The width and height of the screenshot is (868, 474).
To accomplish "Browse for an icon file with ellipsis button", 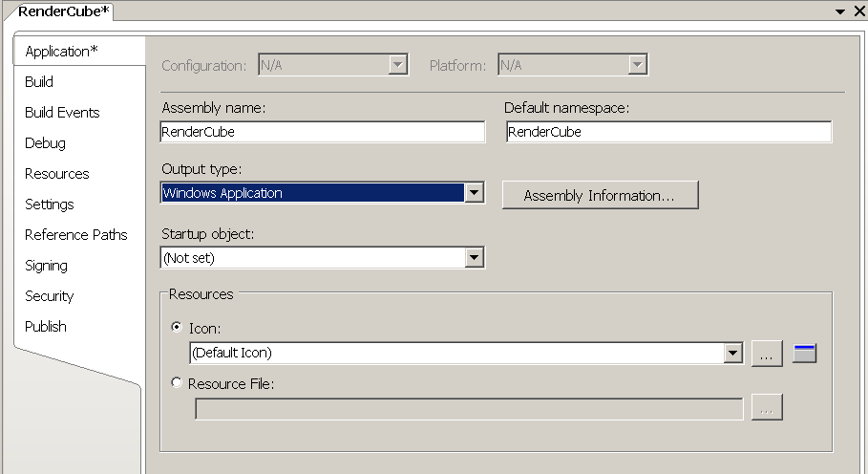I will [x=767, y=354].
